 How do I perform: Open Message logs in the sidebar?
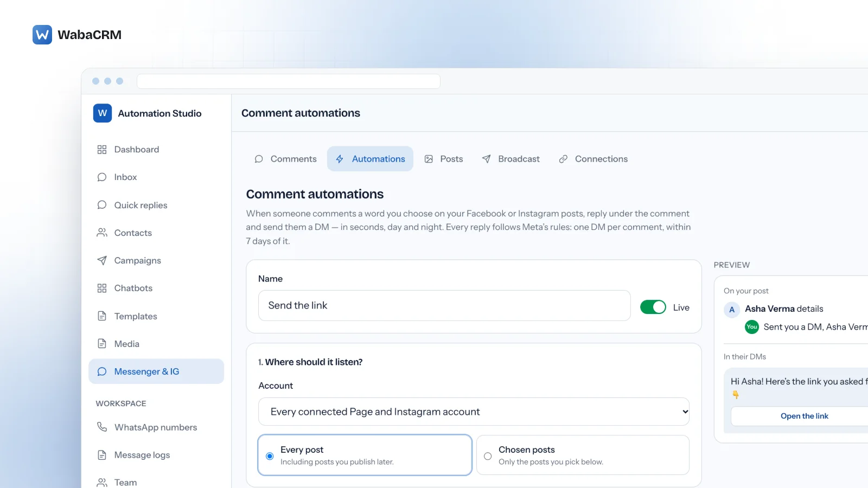156,455
